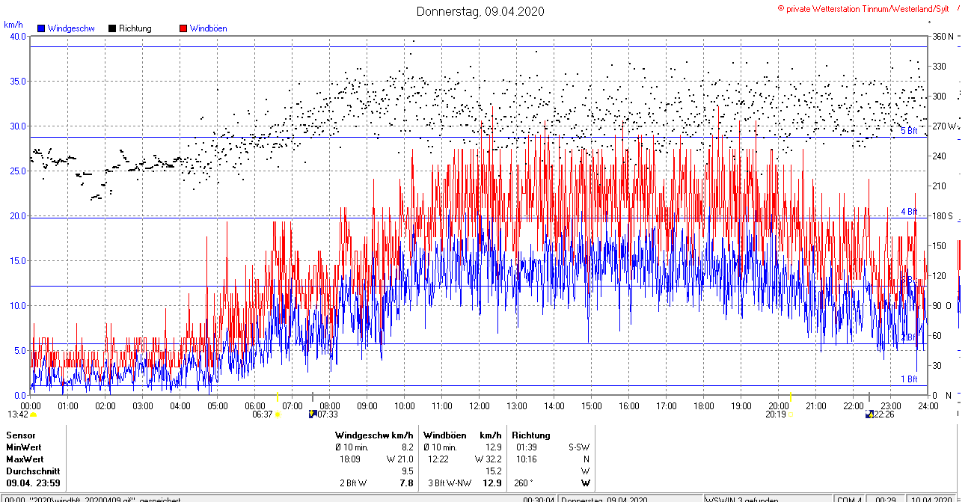Screen dimensions: 980x502
Task: Click the Windböen km/h column header
Action: [x=462, y=435]
